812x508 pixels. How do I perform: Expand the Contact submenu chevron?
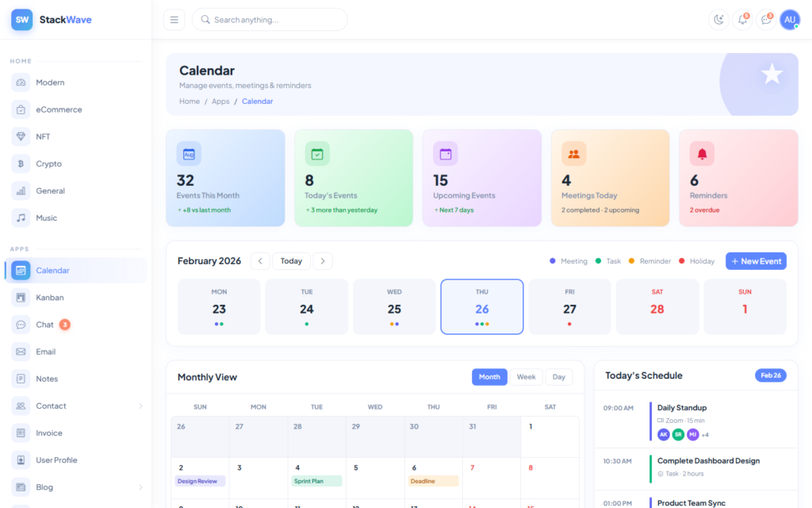tap(140, 406)
